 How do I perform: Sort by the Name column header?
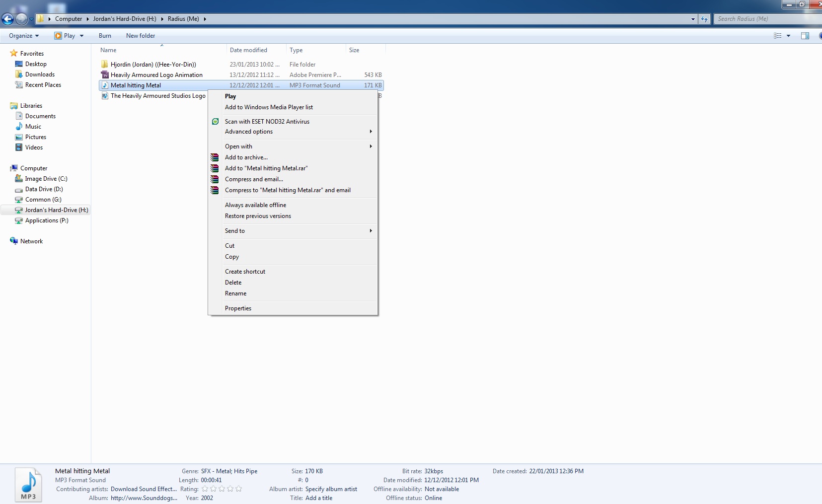108,50
